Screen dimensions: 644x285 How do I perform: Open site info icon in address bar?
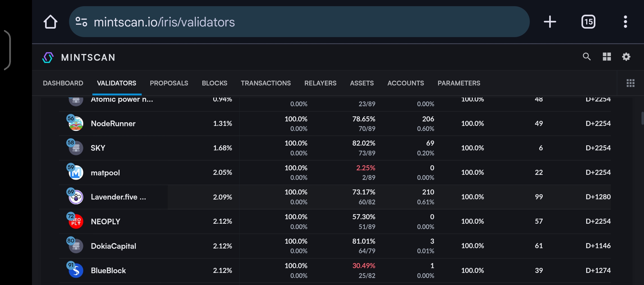point(81,22)
